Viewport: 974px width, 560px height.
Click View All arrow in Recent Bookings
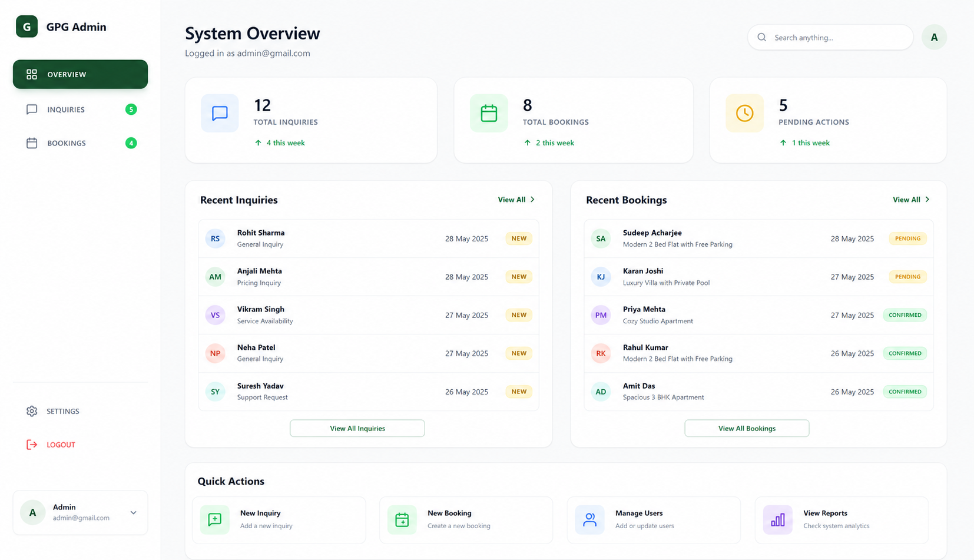[927, 200]
